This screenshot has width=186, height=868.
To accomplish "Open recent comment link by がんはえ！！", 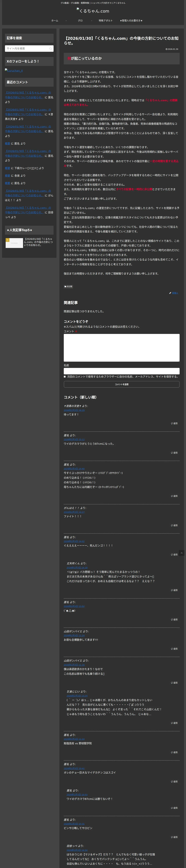I will [x=28, y=193].
